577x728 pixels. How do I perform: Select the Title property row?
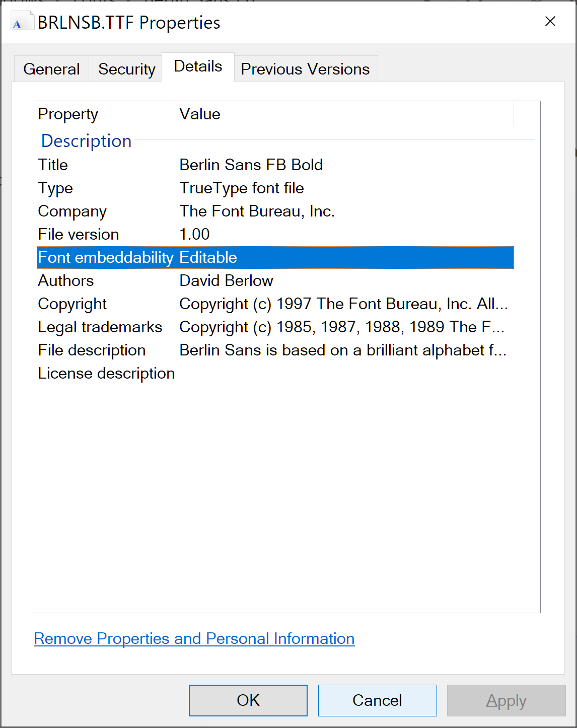coord(201,165)
